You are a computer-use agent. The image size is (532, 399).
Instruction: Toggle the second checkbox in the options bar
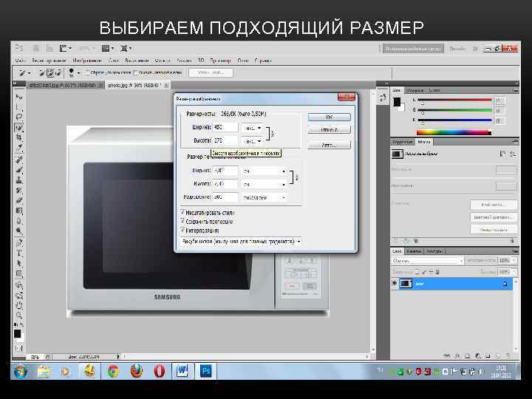coord(135,72)
